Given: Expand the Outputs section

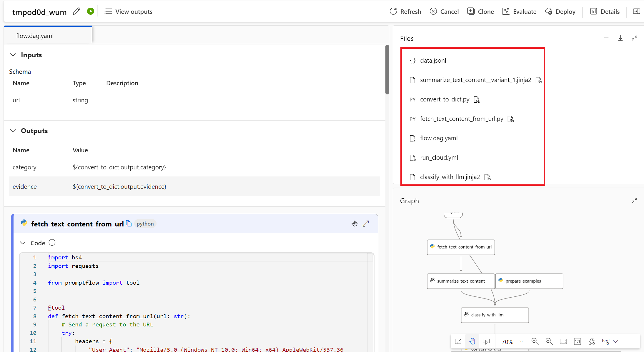Looking at the screenshot, I should point(13,131).
